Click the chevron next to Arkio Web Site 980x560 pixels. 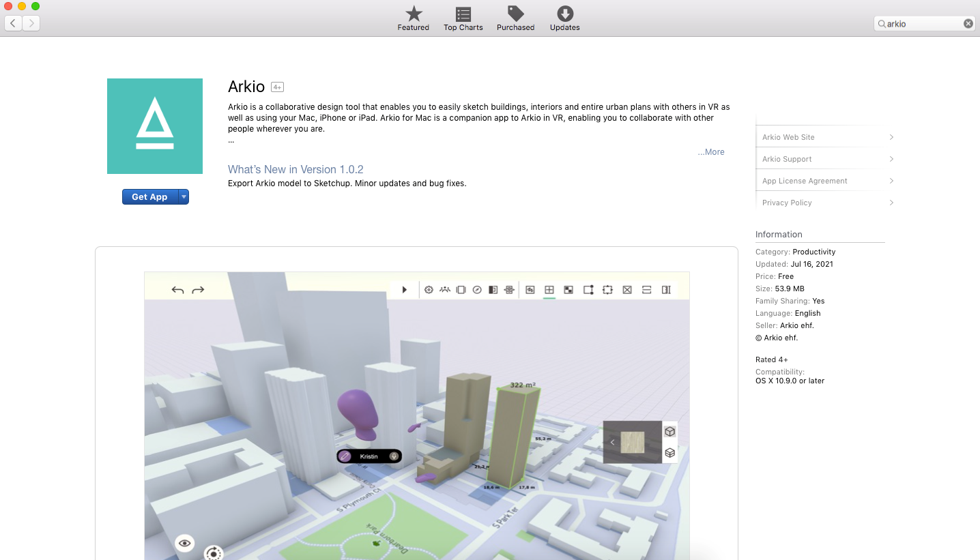pos(891,137)
